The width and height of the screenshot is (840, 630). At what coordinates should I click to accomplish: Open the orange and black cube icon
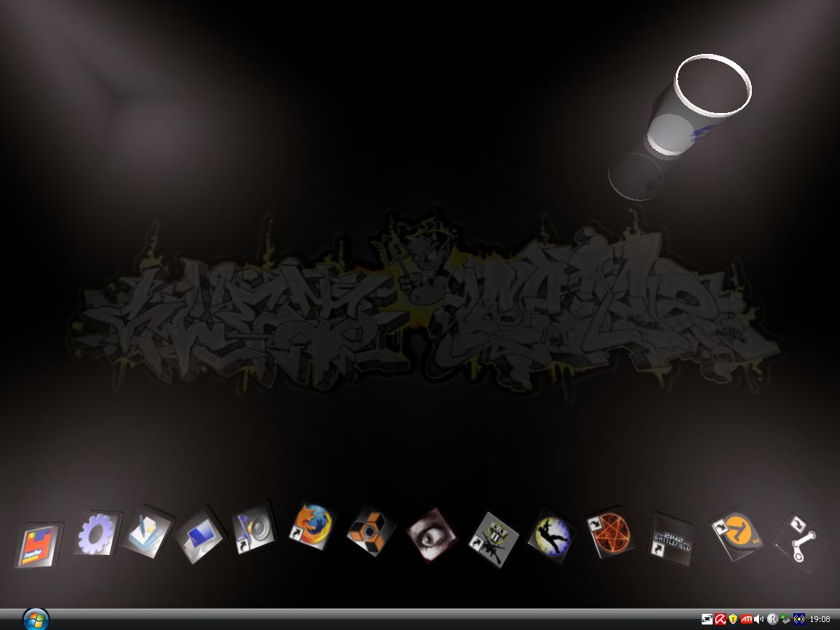(x=370, y=530)
